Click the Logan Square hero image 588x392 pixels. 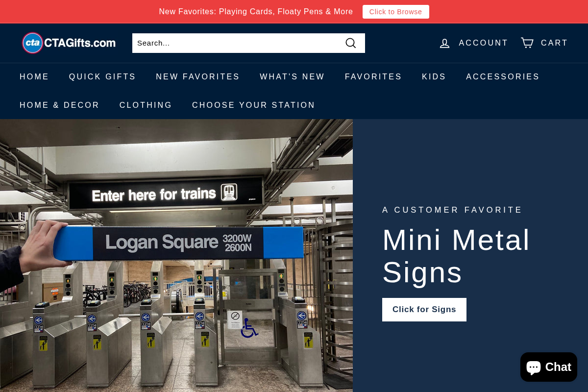click(176, 255)
